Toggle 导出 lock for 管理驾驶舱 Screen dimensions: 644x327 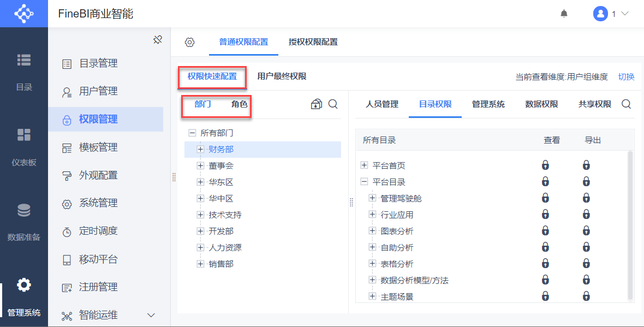586,198
